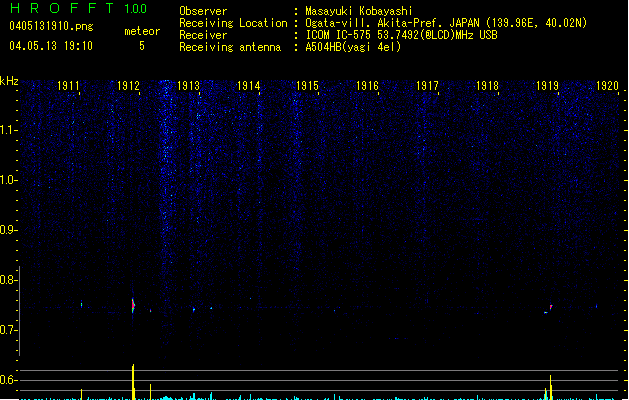Click the small echo just after 1911

(x=81, y=305)
